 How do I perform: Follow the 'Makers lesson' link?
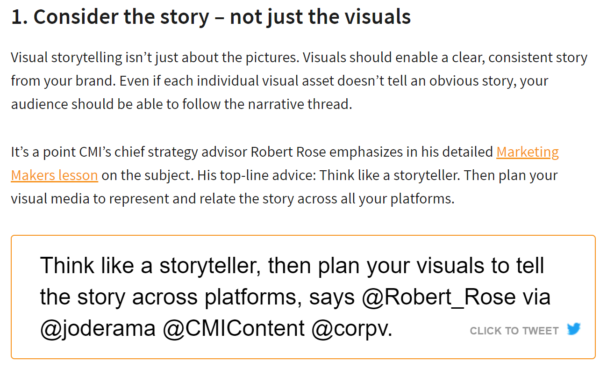pos(54,175)
